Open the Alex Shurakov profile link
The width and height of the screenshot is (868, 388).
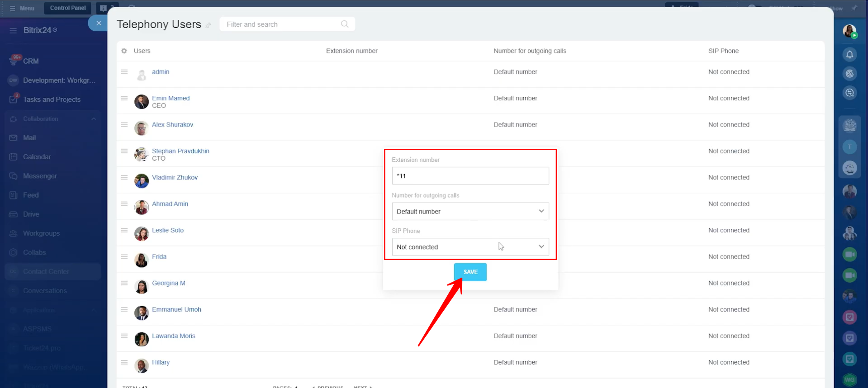pos(172,125)
